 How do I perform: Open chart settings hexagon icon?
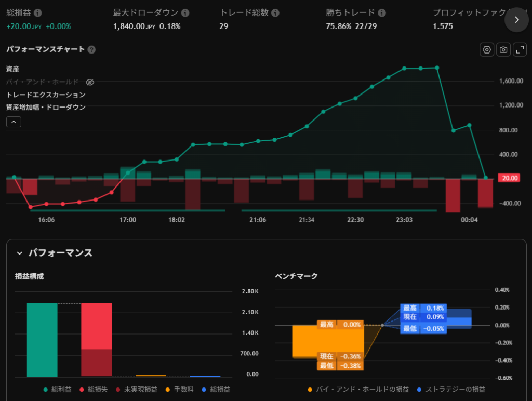pyautogui.click(x=487, y=50)
